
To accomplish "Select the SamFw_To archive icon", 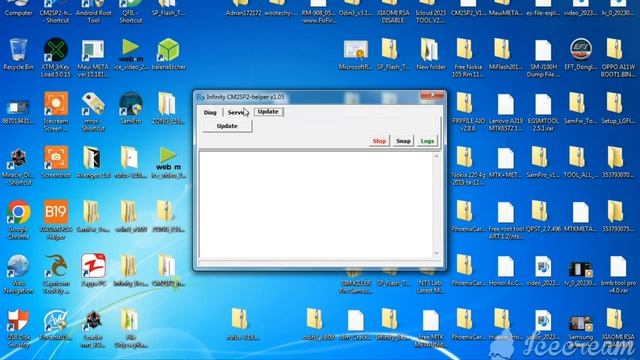I will [580, 108].
